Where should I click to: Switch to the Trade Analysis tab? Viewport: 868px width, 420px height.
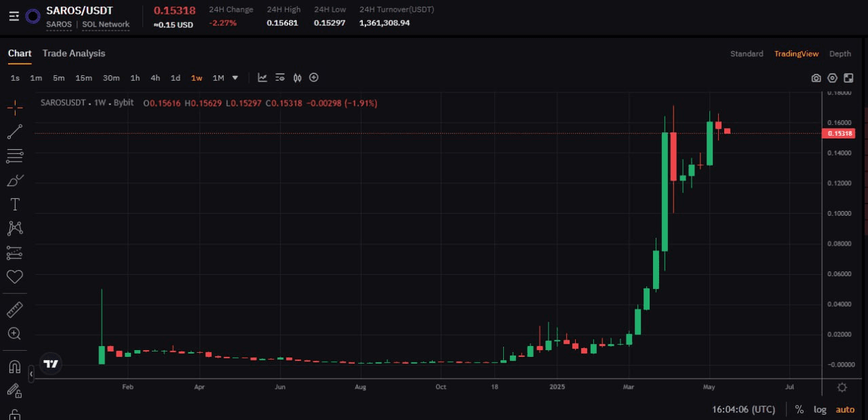[74, 53]
